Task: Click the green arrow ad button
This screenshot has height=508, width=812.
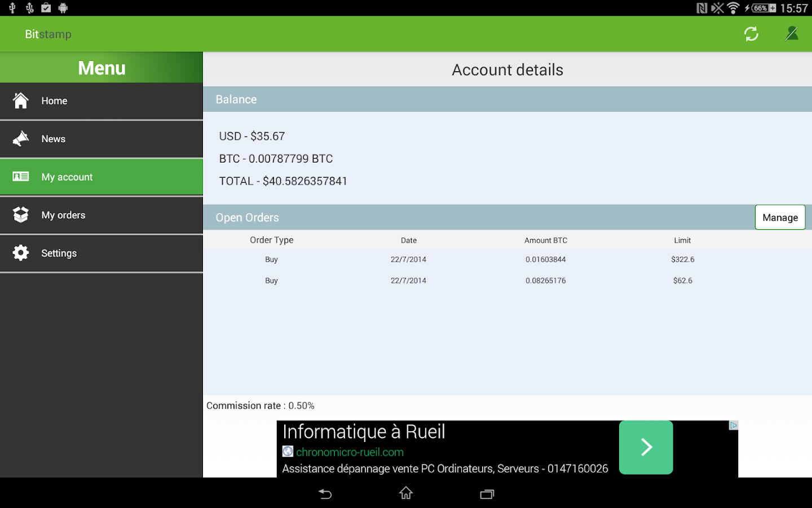Action: tap(646, 447)
